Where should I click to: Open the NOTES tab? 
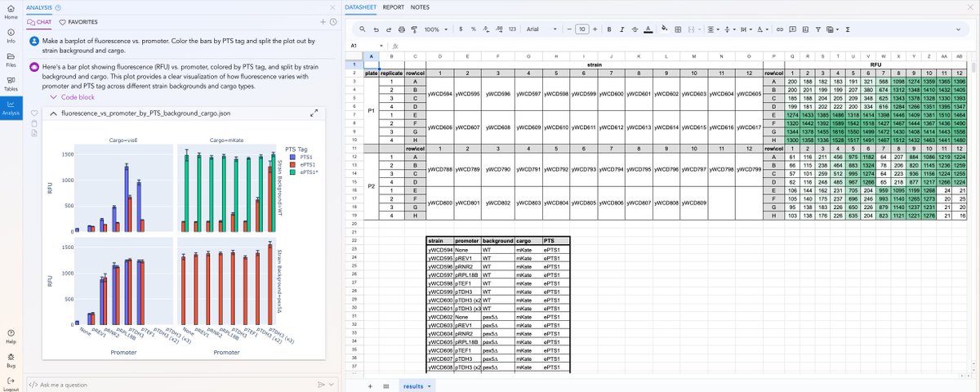420,7
